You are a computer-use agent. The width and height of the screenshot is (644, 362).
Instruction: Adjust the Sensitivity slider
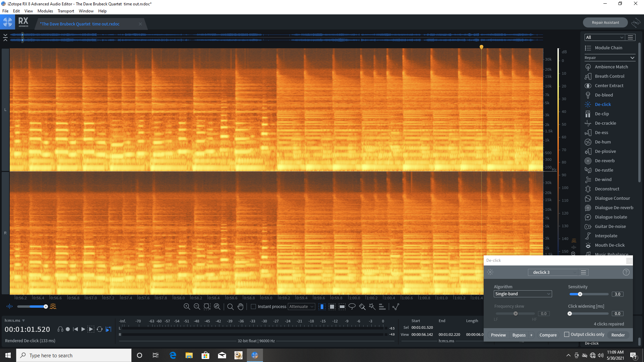589,294
